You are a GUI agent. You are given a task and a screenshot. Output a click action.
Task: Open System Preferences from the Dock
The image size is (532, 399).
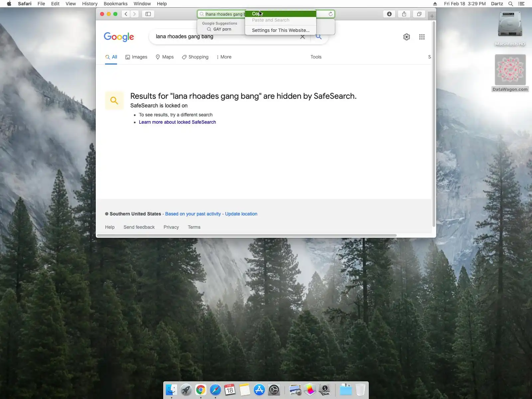(274, 390)
